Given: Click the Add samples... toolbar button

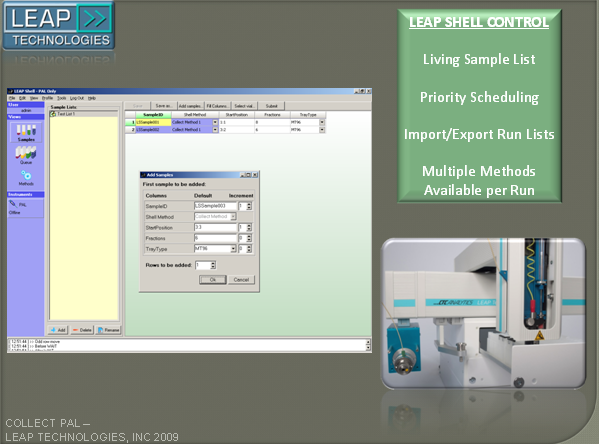Looking at the screenshot, I should pyautogui.click(x=190, y=106).
